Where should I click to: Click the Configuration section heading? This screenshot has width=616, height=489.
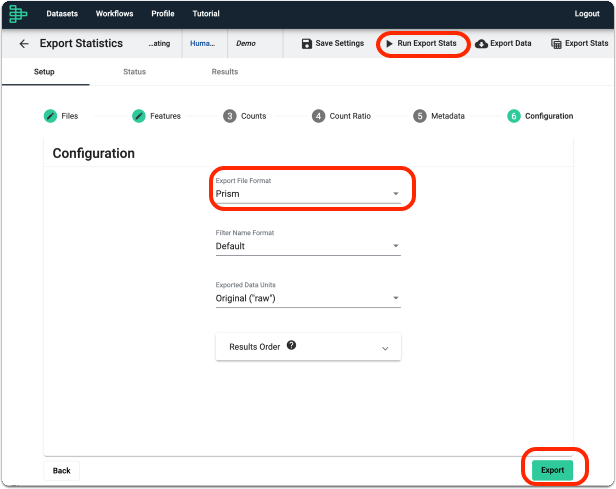(94, 153)
